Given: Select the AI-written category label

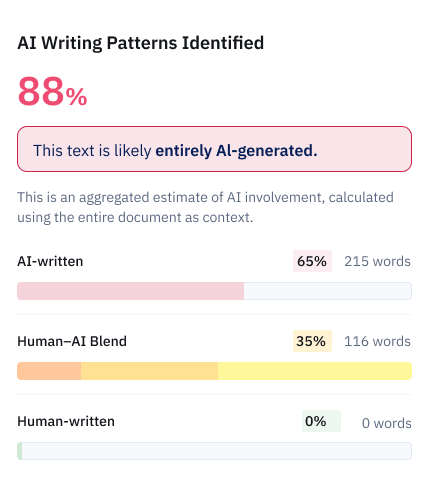Looking at the screenshot, I should point(50,261).
